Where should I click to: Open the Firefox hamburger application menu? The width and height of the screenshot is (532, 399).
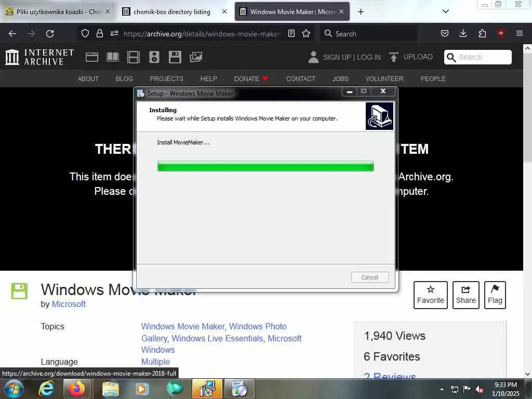[x=520, y=33]
